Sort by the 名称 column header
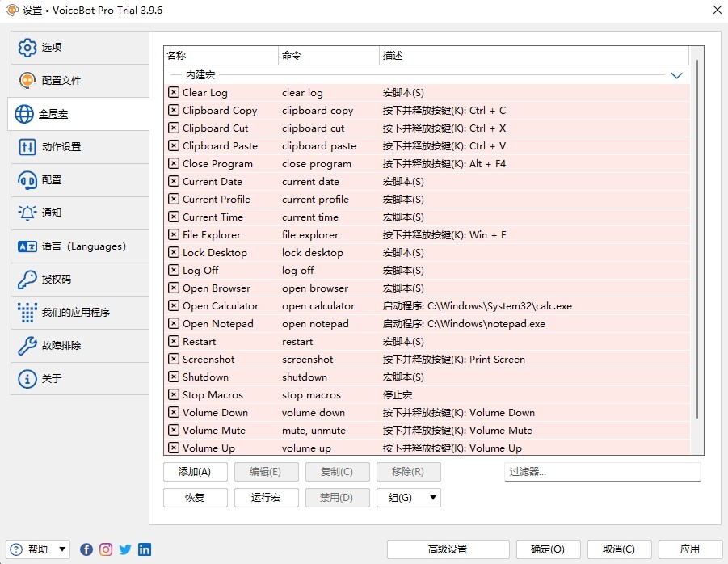Image resolution: width=728 pixels, height=564 pixels. click(x=221, y=56)
